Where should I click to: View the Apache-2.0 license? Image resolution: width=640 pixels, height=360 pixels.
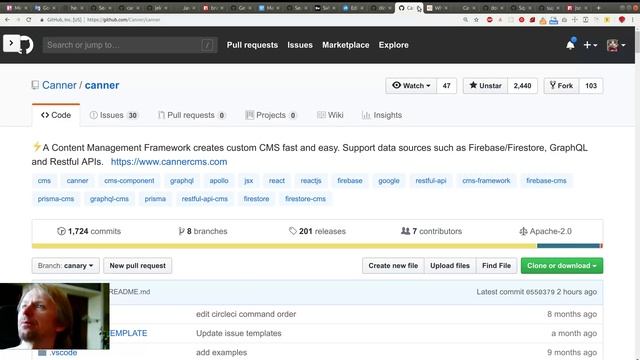[x=545, y=231]
